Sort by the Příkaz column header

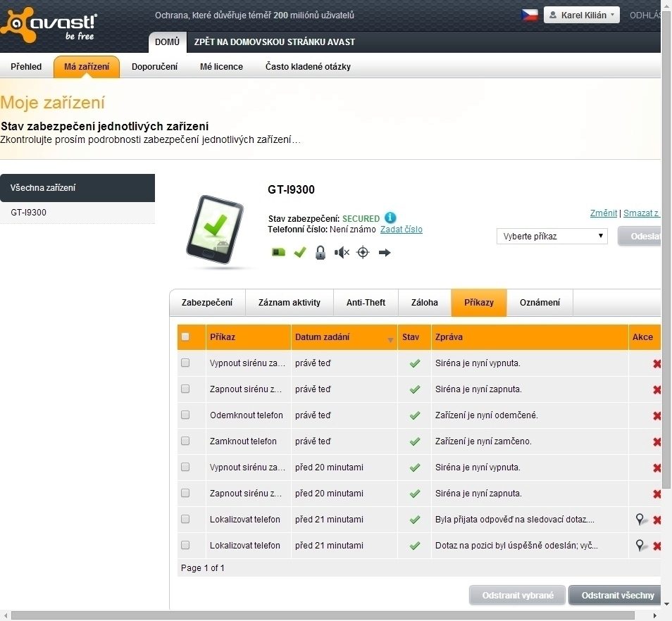click(249, 337)
